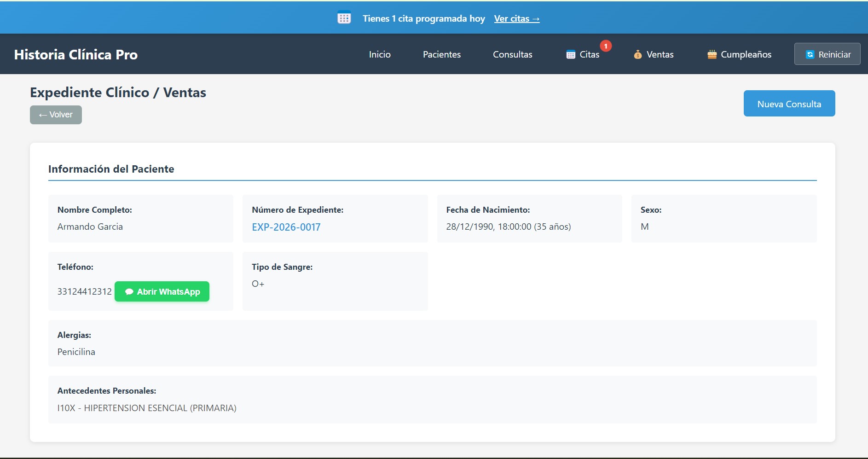Click the calendar icon beside Citas

(x=571, y=55)
